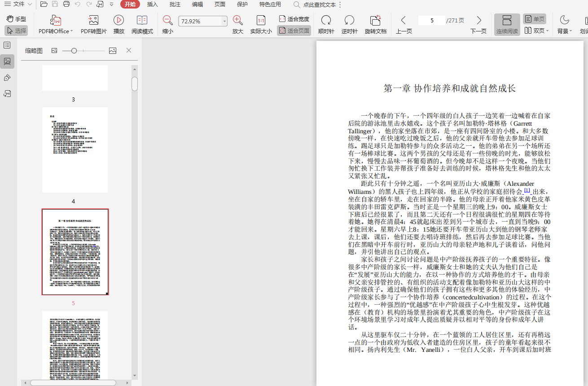Expand the 双页 dropdown arrow
The height and width of the screenshot is (386, 588).
[547, 31]
